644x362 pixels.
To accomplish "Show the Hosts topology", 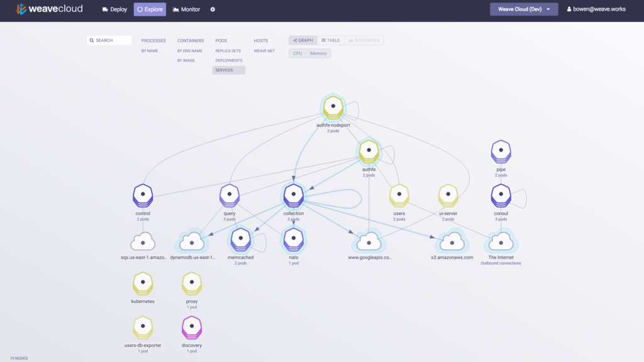I will pos(261,41).
